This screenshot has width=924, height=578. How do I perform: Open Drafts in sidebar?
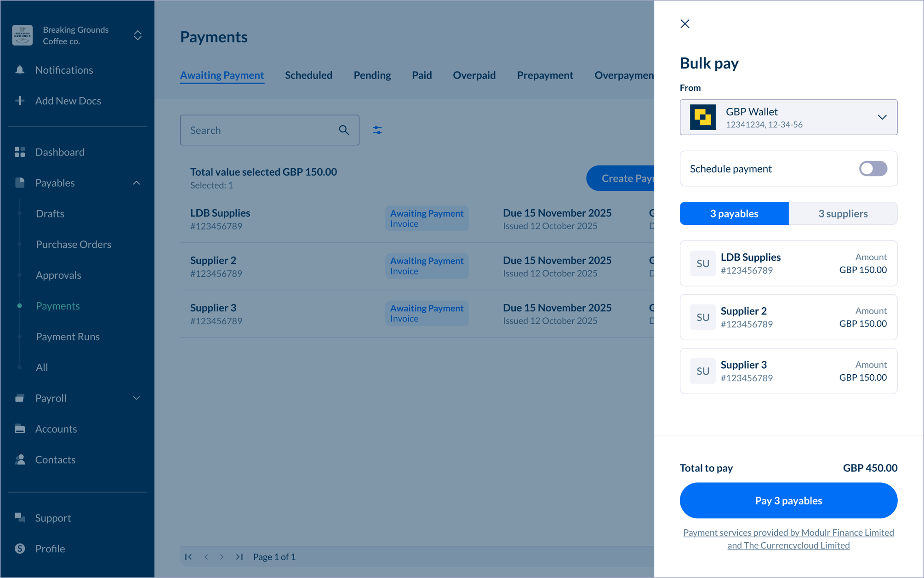(50, 213)
